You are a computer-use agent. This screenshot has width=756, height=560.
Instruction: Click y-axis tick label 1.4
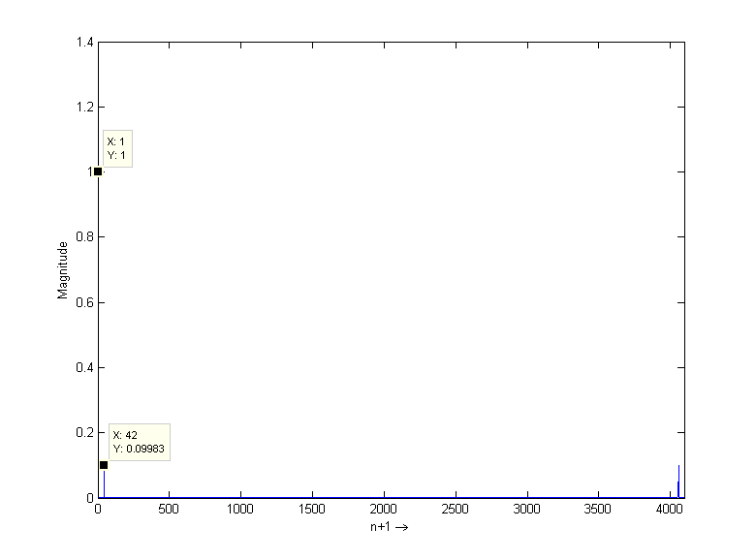[85, 43]
